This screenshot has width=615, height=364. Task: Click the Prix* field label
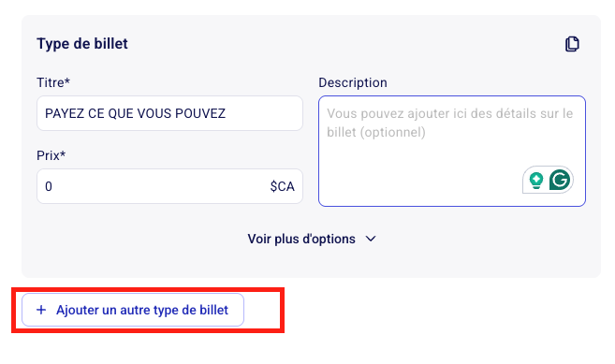point(51,155)
